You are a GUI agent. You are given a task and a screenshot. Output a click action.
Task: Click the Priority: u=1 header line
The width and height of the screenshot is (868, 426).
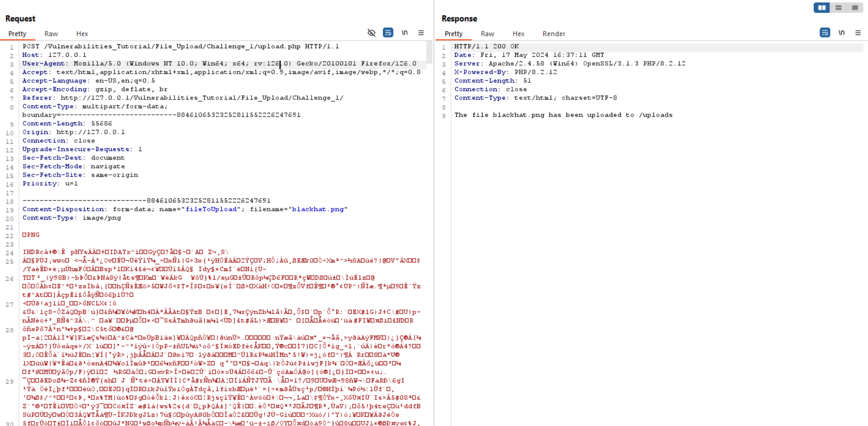click(x=50, y=184)
